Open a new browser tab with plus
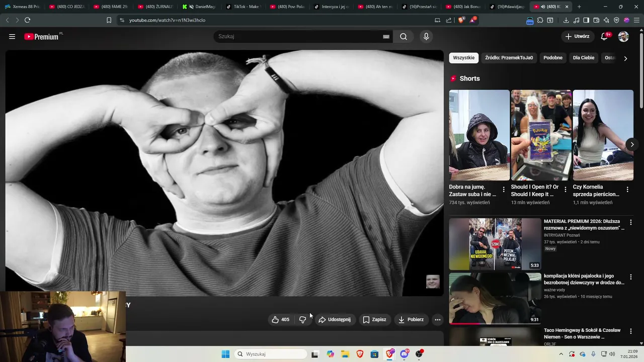 coord(579,7)
